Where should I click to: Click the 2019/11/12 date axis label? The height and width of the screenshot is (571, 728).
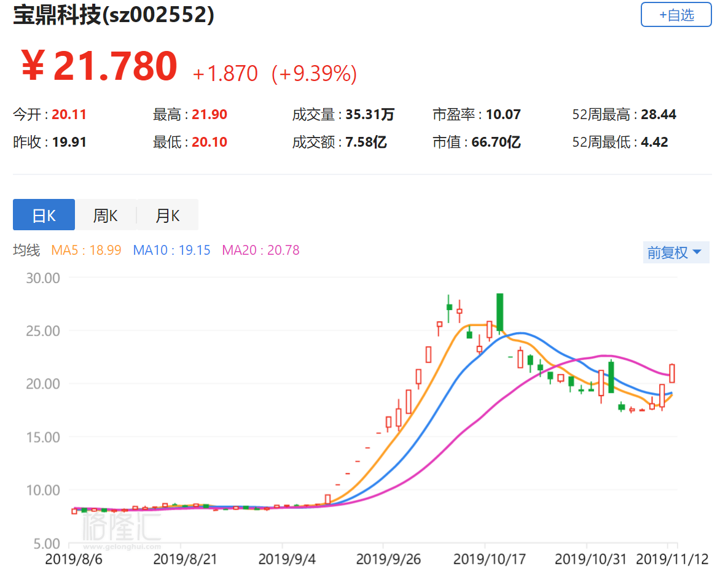coord(672,559)
